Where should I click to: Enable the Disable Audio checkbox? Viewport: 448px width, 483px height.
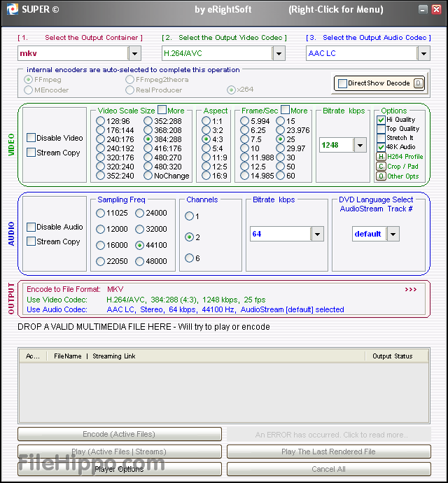[31, 227]
